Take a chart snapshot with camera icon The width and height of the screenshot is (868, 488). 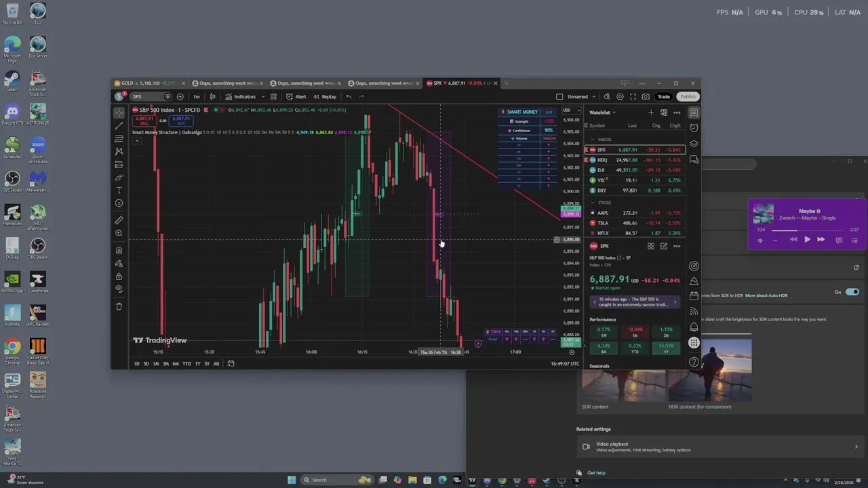646,96
